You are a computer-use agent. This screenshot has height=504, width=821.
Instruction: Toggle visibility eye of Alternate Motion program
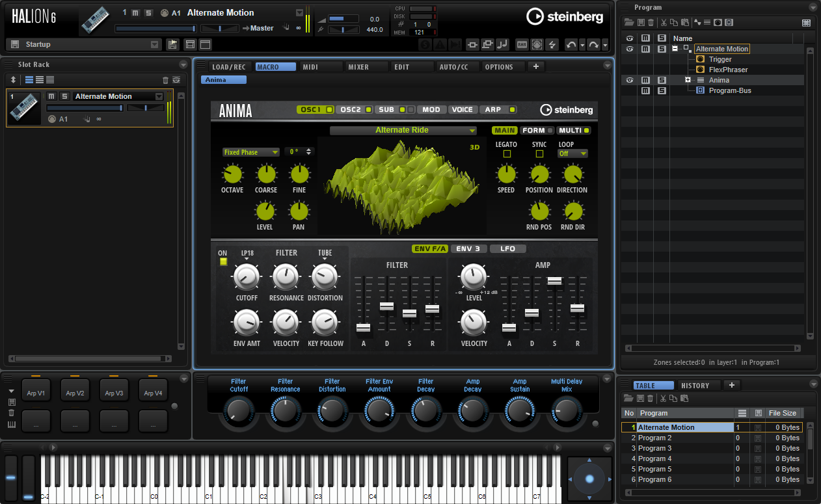(x=629, y=49)
